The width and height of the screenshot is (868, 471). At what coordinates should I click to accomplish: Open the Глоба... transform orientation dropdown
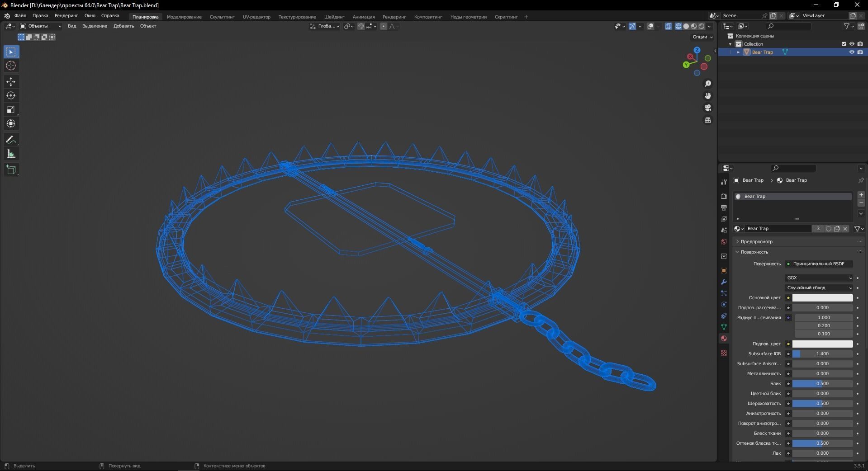pos(325,26)
